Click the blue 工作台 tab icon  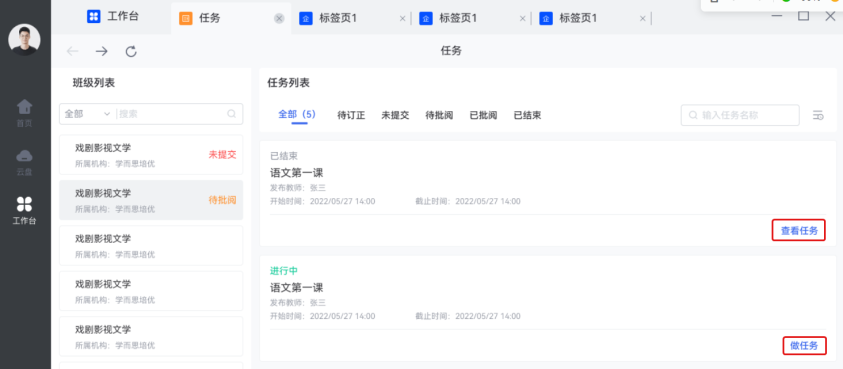coord(94,16)
